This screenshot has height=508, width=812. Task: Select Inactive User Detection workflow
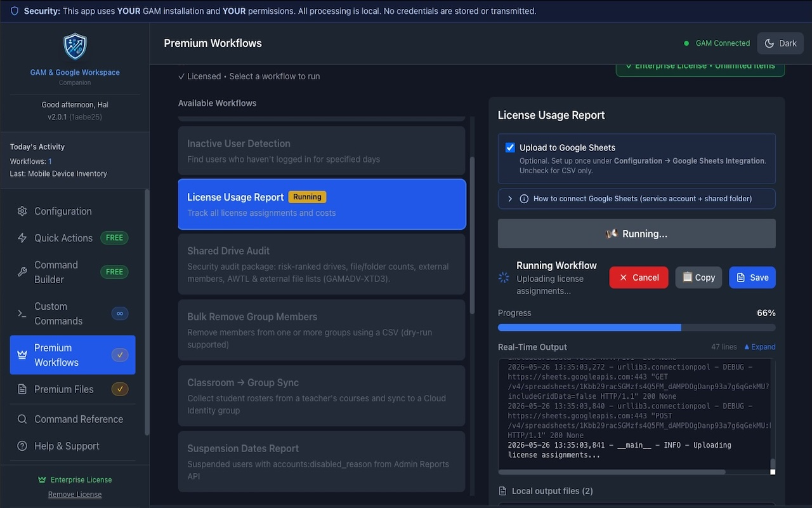322,151
